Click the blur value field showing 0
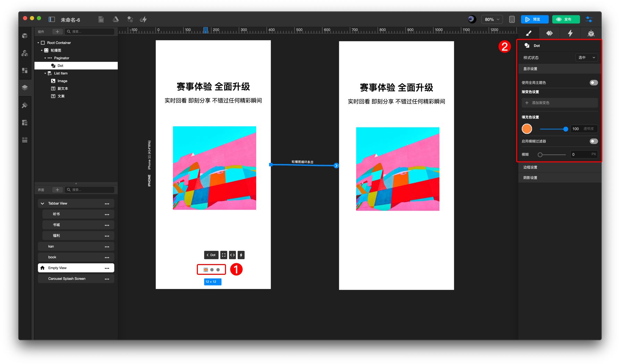This screenshot has height=364, width=620. tap(584, 154)
